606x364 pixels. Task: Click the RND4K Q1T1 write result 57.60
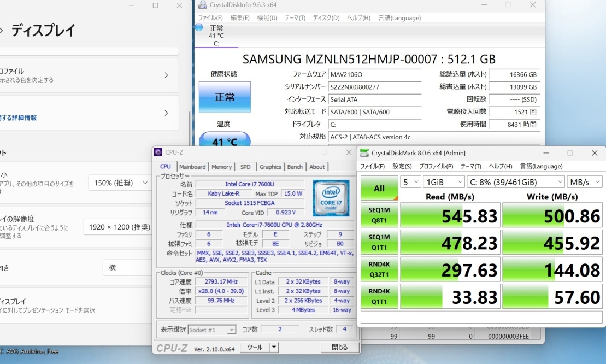tap(552, 296)
